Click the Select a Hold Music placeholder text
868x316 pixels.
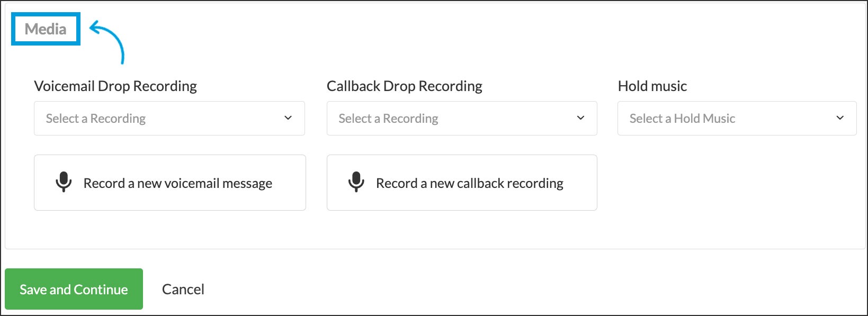pos(682,119)
